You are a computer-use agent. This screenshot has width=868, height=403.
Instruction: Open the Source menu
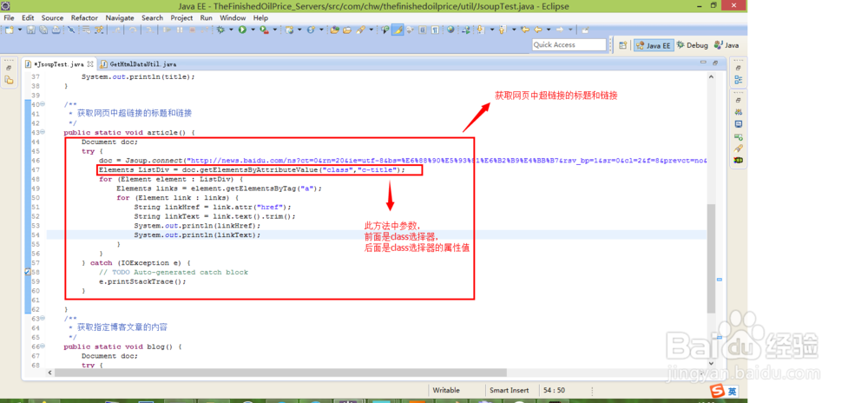[53, 17]
